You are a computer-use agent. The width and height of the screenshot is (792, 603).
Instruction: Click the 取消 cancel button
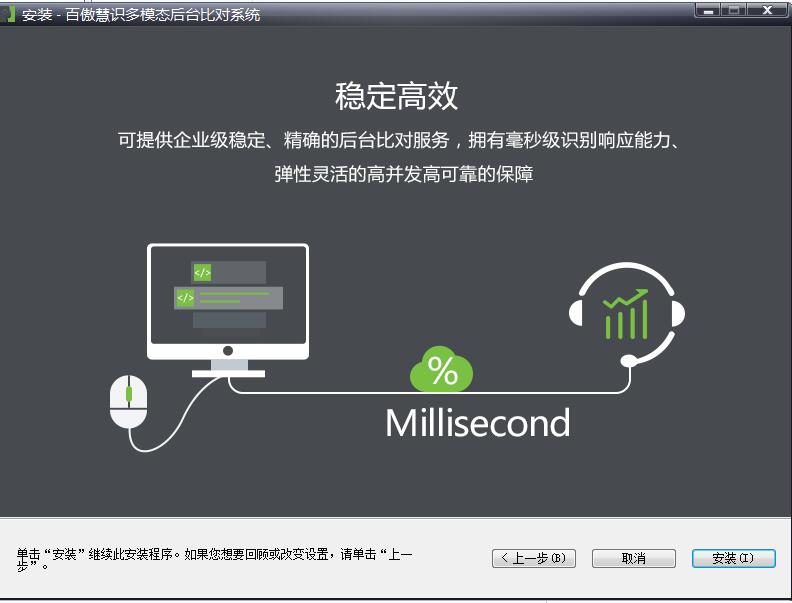click(x=633, y=558)
